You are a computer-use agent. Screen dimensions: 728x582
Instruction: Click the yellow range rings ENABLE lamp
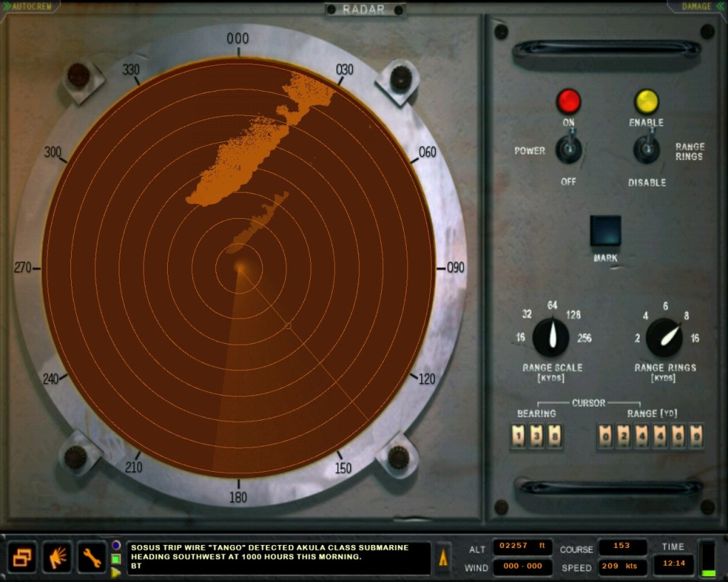click(x=646, y=101)
